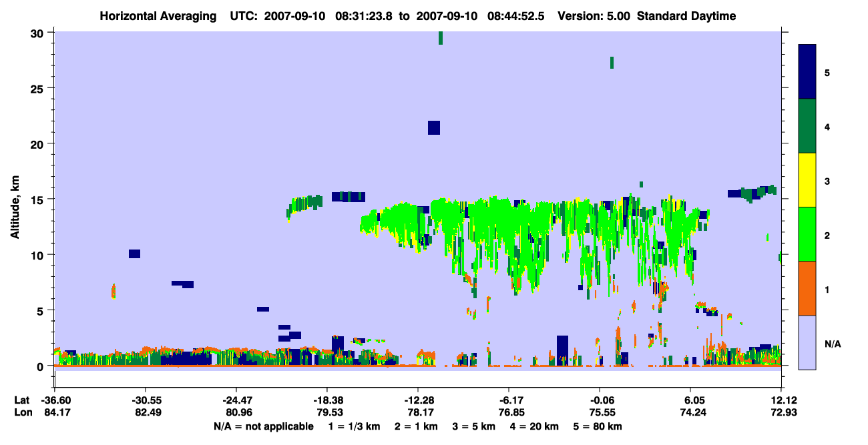Click 'Standard Daytime' in the title
The height and width of the screenshot is (445, 868).
[686, 16]
